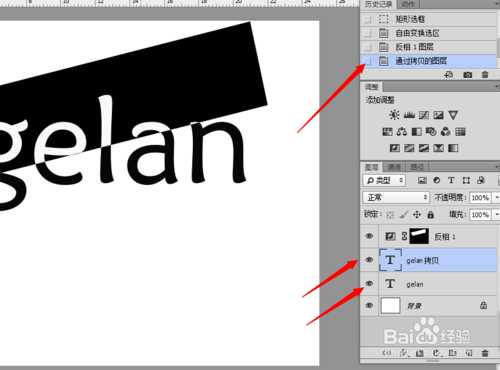500x370 pixels.
Task: Switch to the 通道 tab
Action: click(394, 167)
